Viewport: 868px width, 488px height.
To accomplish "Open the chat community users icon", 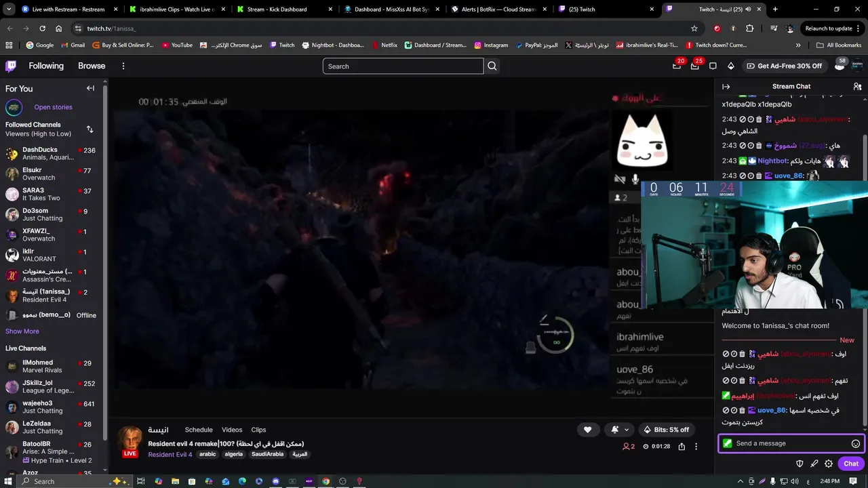I will click(x=857, y=86).
